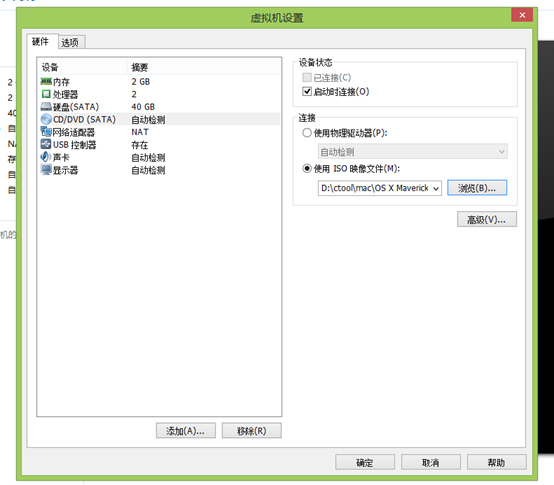Choose the use ISO image file radio button
The image size is (554, 485).
(307, 168)
